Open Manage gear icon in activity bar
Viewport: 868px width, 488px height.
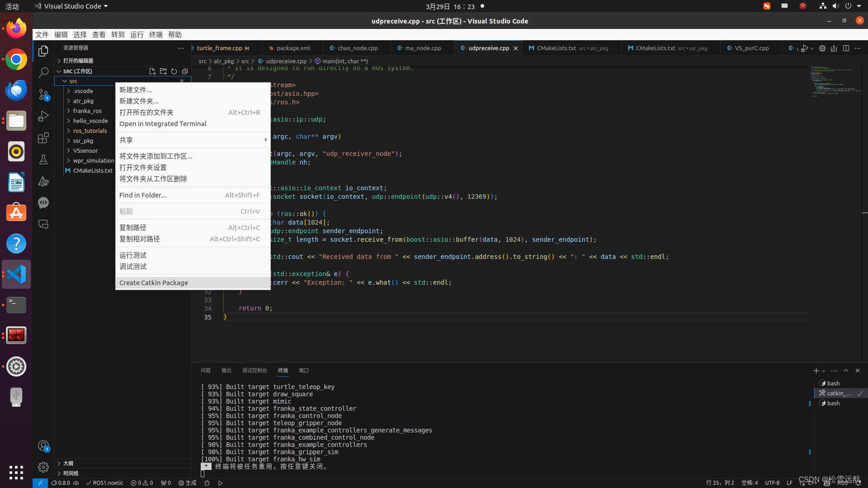click(x=43, y=467)
